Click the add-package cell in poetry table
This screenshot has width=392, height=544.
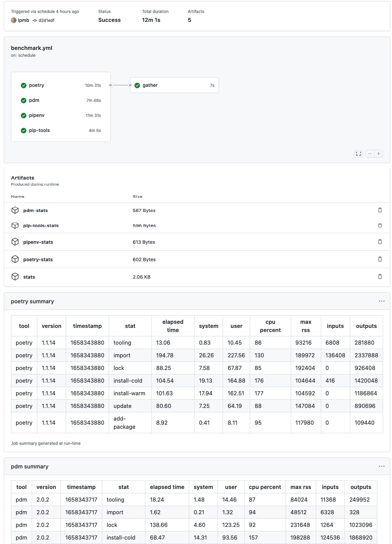[x=130, y=423]
